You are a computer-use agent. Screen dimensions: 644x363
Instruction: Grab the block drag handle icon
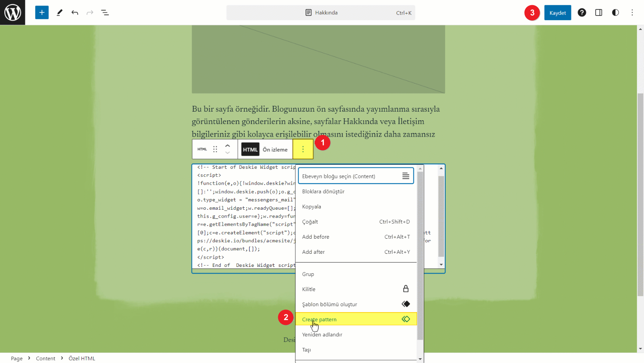point(215,149)
